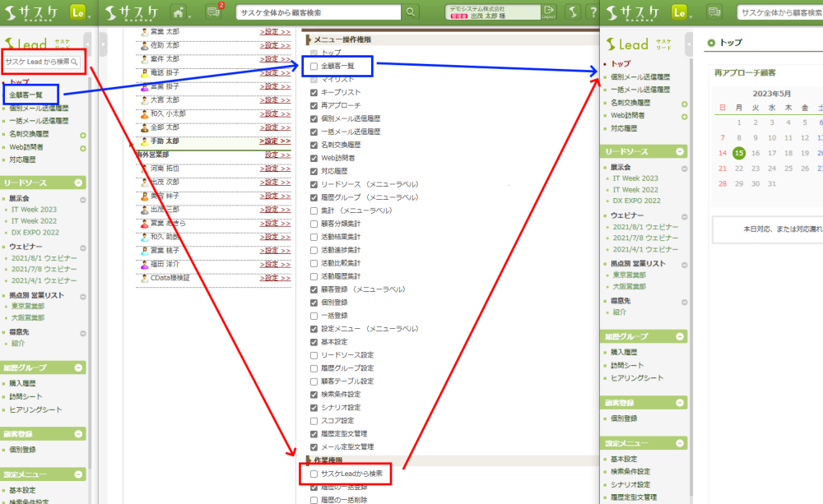Collapse the rightmost Lead sidebar with its arrow tab
Image resolution: width=823 pixels, height=504 pixels.
pyautogui.click(x=688, y=44)
